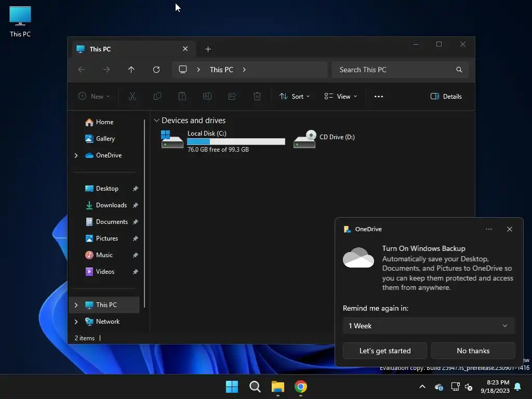Screen dimensions: 532x399
Task: Open Downloads in navigation pane
Action: 106,205
